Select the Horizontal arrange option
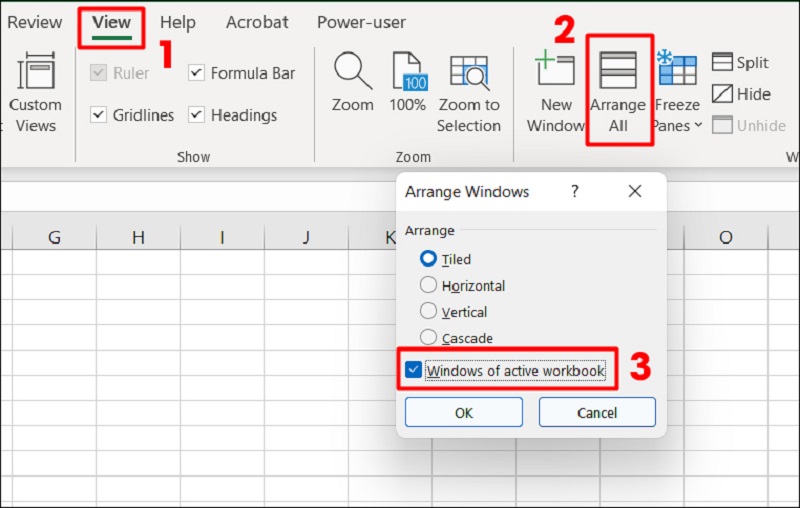 pos(429,285)
